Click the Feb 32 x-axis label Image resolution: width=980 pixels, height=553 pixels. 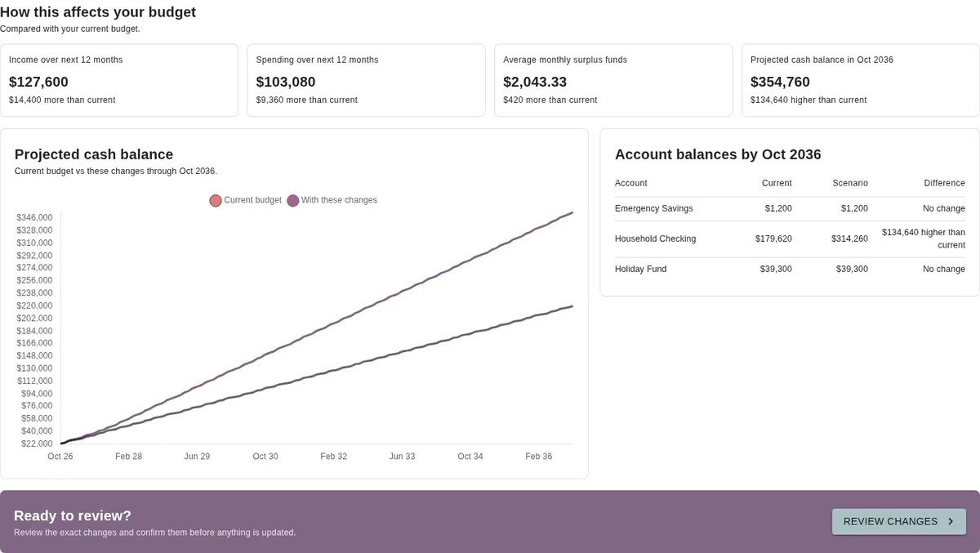point(334,457)
